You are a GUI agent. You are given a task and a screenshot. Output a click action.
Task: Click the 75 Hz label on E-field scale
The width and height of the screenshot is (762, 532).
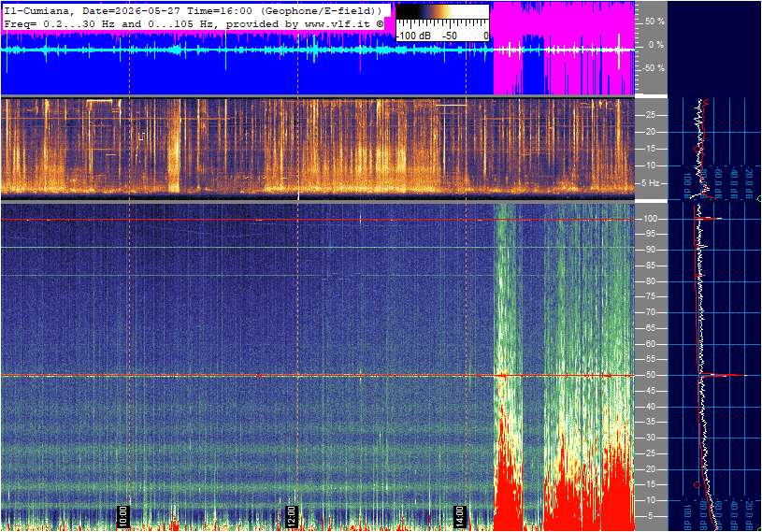(650, 296)
